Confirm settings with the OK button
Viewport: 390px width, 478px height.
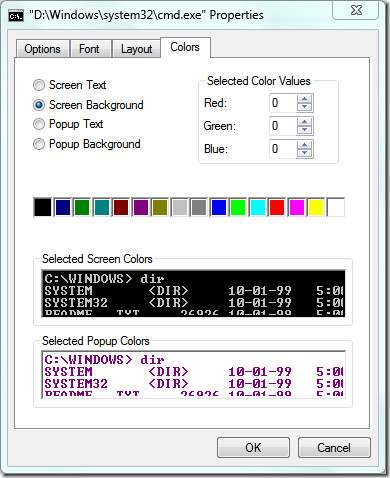pyautogui.click(x=253, y=447)
